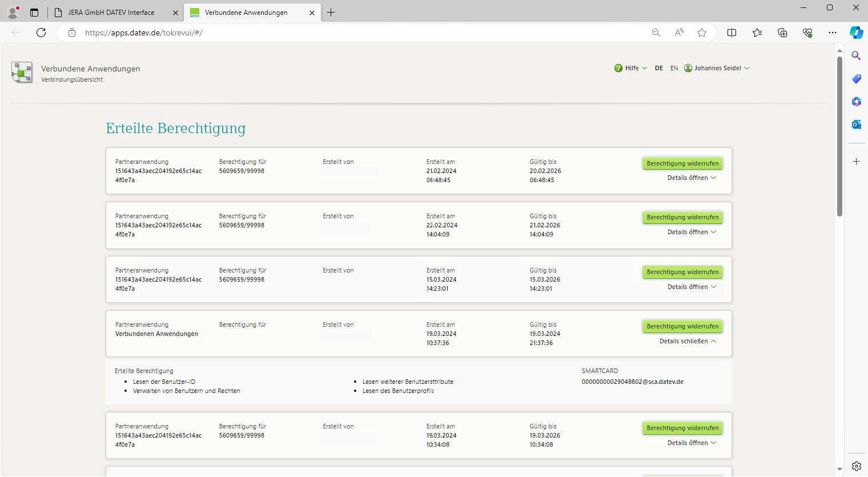
Task: Click the split screen icon
Action: click(x=732, y=33)
